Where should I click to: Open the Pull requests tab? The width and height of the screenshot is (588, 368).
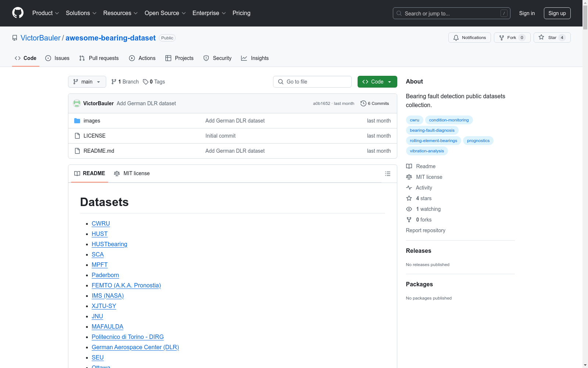(99, 58)
